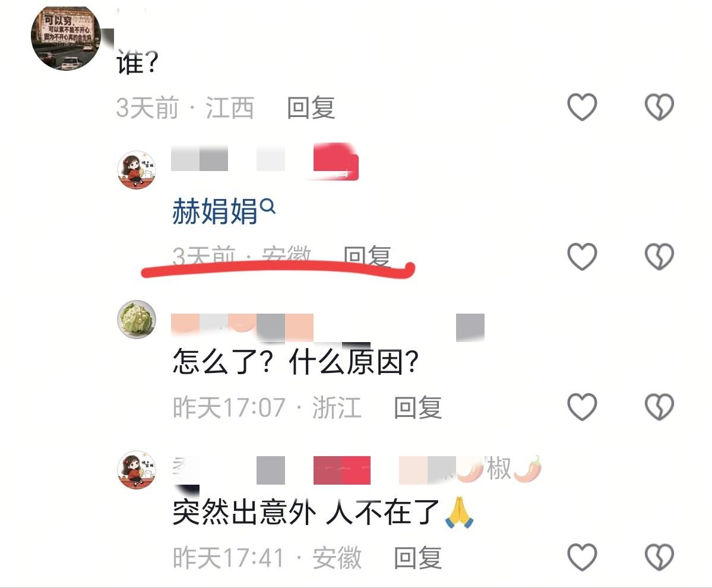712x588 pixels.
Task: Dislike the "谁?" comment with broken heart
Action: pyautogui.click(x=659, y=107)
